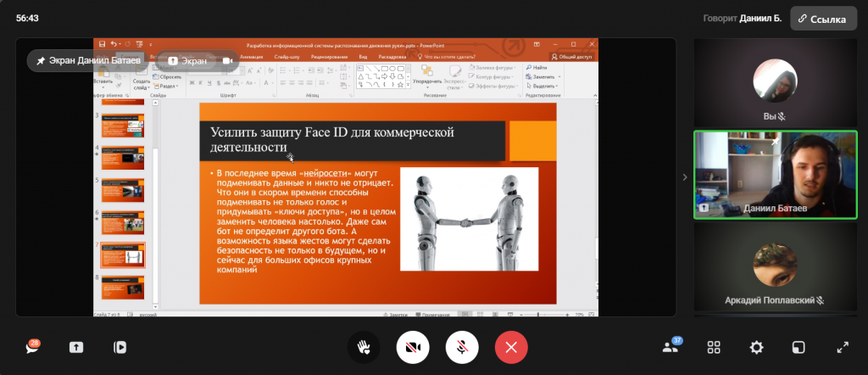
Task: Toggle the camera on in call controls
Action: [413, 347]
